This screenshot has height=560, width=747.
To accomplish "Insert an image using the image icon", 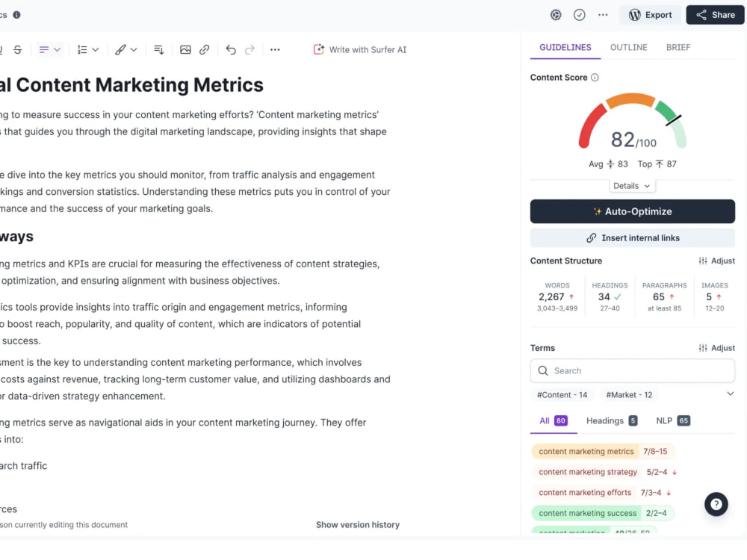I will 185,49.
